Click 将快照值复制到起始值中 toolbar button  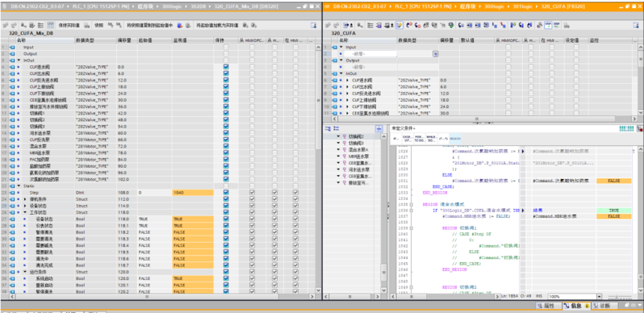coord(150,25)
